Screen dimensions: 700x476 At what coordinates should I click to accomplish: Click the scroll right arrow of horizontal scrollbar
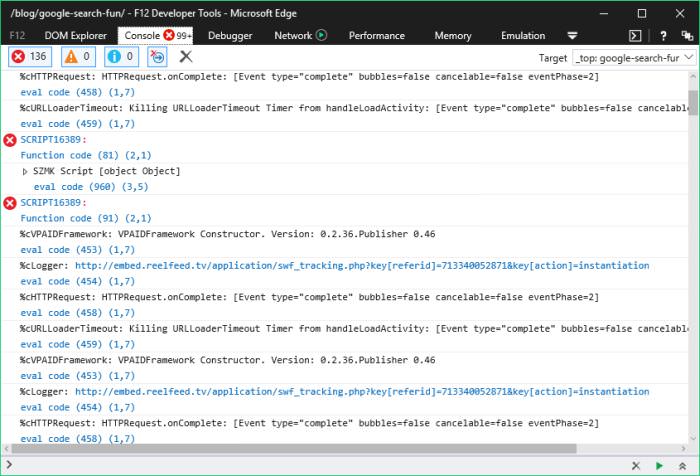coord(683,448)
